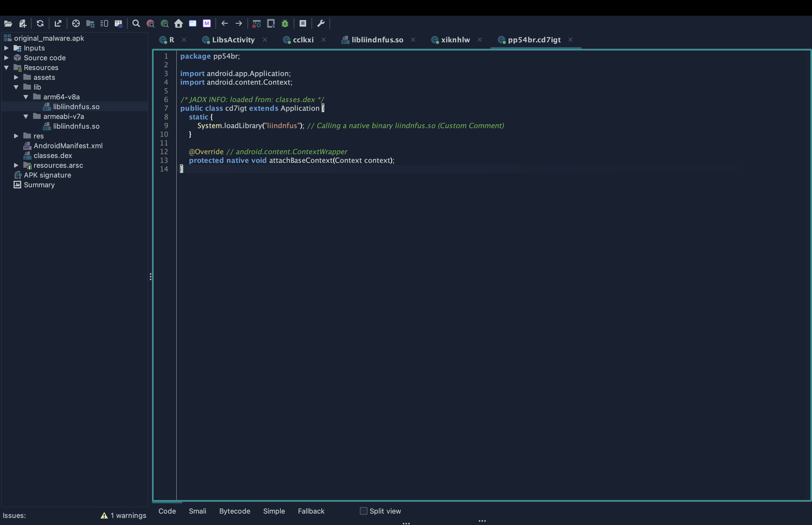Open Class search with the red magnifier icon
This screenshot has width=812, height=525.
tap(150, 24)
